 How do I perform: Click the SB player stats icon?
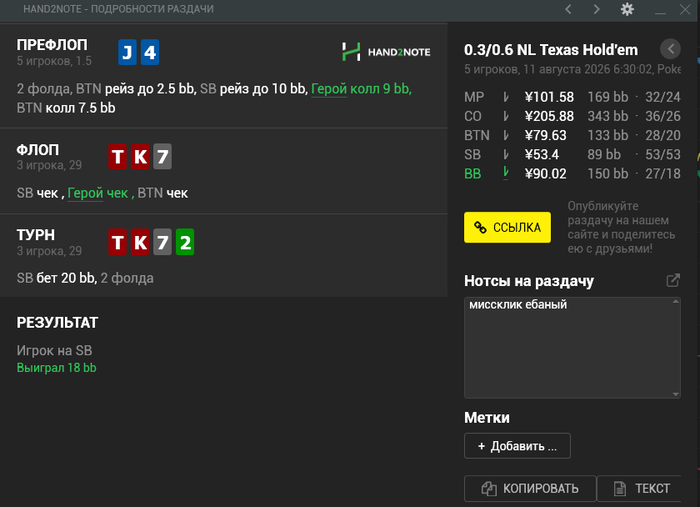[506, 154]
